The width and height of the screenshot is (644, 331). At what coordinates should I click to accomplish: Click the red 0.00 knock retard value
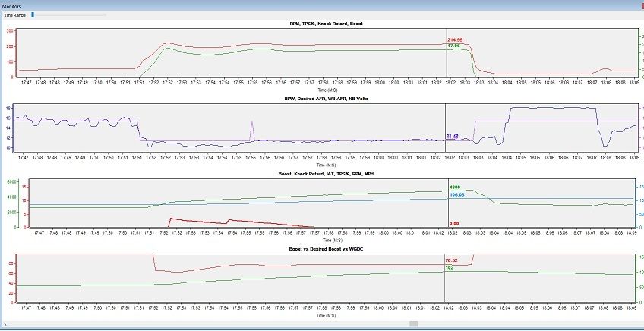pyautogui.click(x=454, y=223)
